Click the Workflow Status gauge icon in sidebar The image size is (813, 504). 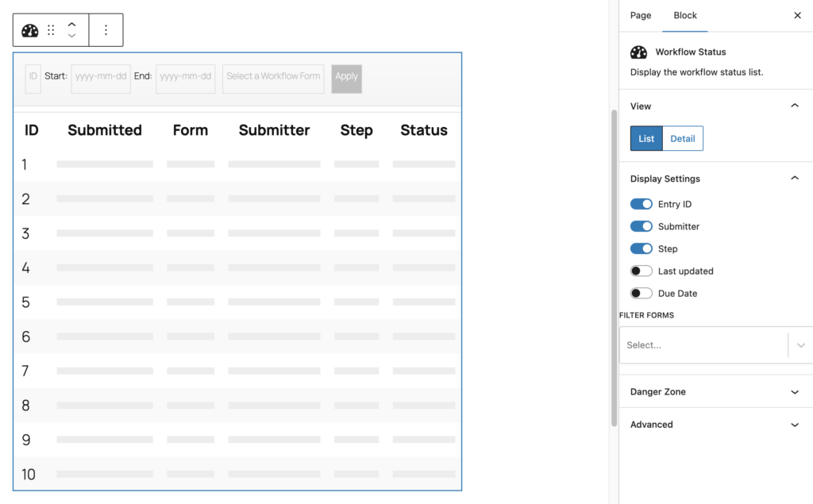click(639, 52)
